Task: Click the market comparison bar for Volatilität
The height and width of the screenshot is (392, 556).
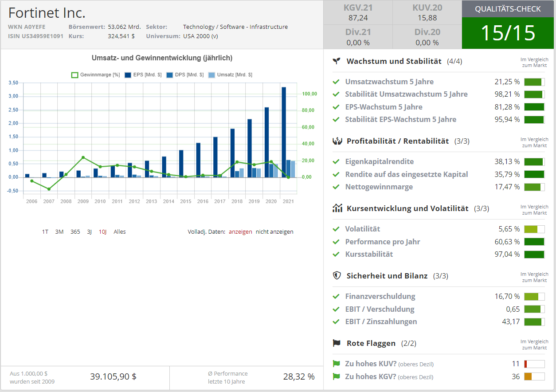Action: coord(534,229)
